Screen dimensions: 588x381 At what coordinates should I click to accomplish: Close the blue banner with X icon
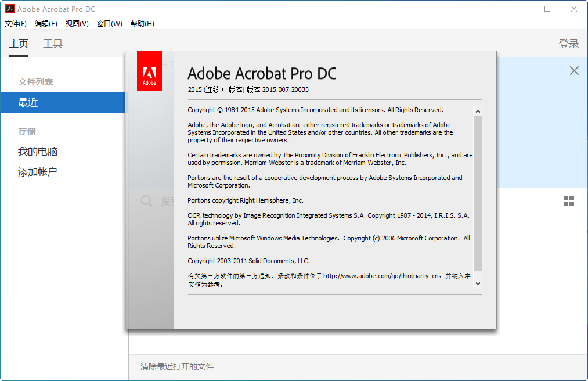pos(573,71)
